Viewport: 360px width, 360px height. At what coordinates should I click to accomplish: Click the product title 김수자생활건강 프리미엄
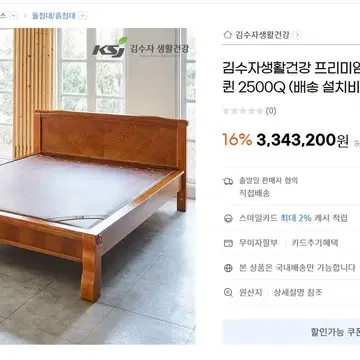click(291, 69)
